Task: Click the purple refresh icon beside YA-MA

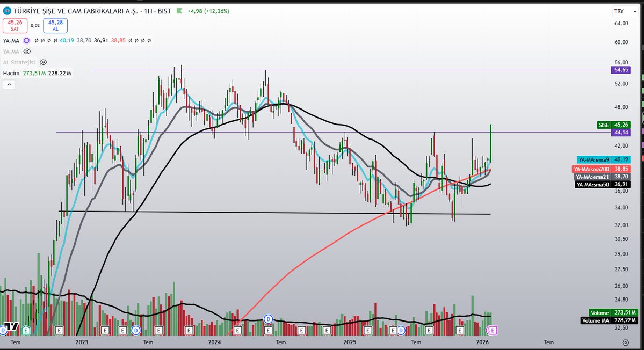Action: 27,41
